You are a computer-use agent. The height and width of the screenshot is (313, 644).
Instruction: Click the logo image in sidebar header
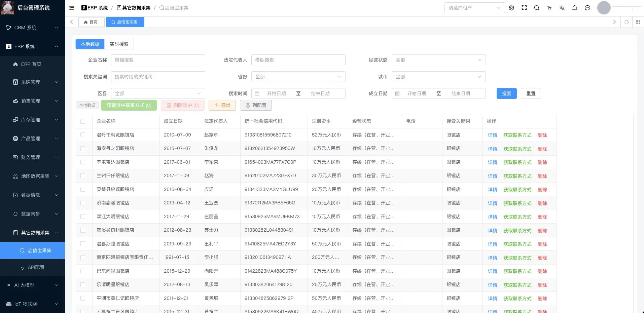(x=7, y=8)
